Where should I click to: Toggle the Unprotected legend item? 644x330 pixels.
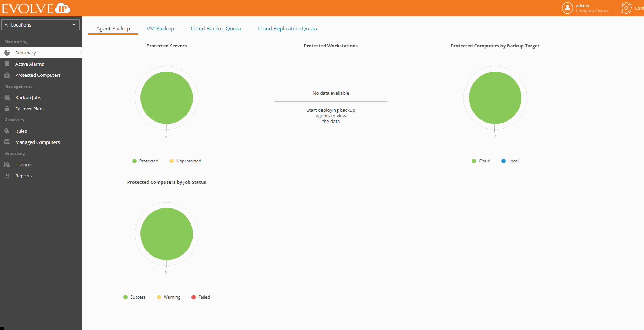click(185, 161)
